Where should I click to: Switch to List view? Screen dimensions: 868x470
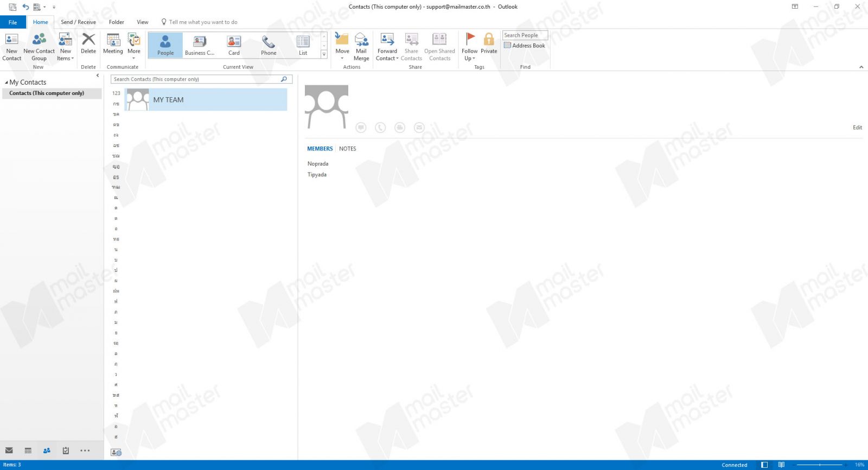303,45
